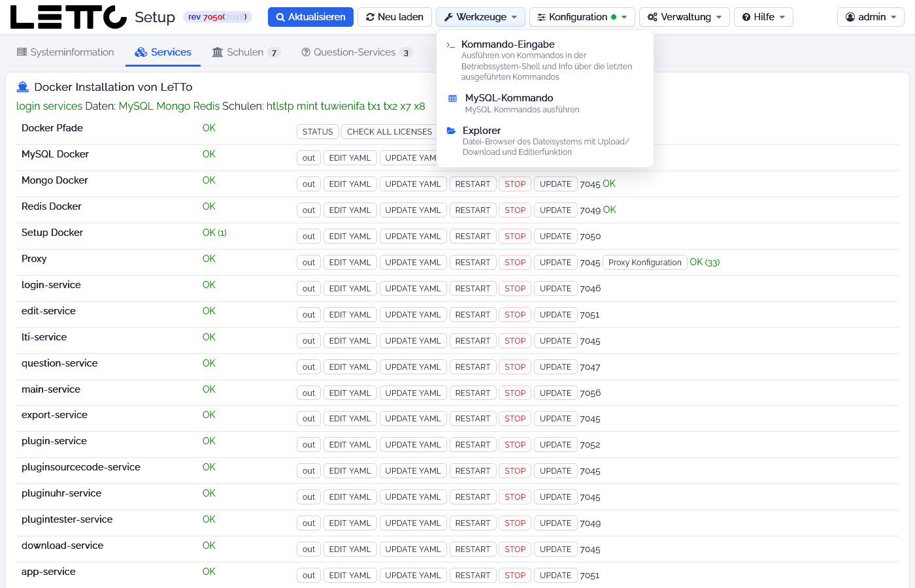Open Proxy Konfiguration
Image resolution: width=915 pixels, height=588 pixels.
pos(644,263)
